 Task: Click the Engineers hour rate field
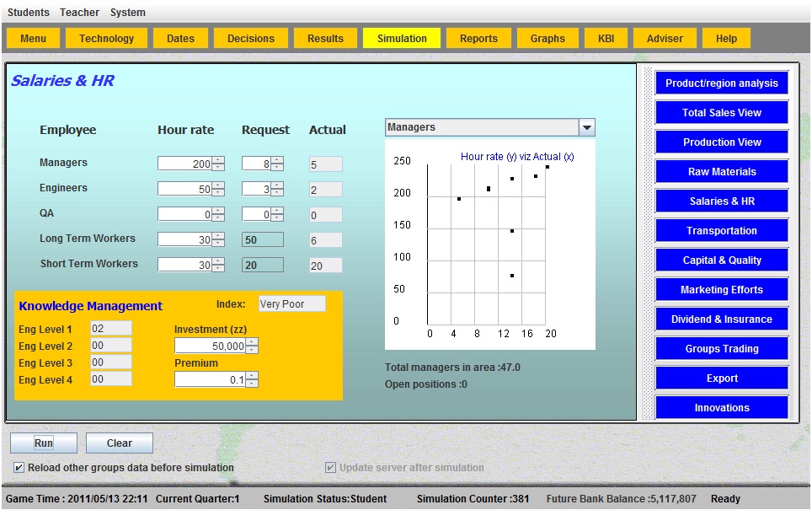point(185,190)
